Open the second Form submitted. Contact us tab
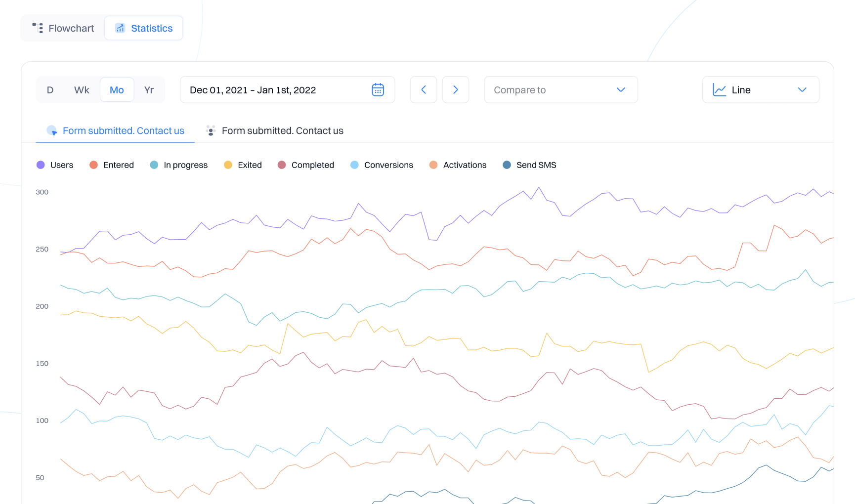Viewport: 855px width, 504px height. point(274,130)
